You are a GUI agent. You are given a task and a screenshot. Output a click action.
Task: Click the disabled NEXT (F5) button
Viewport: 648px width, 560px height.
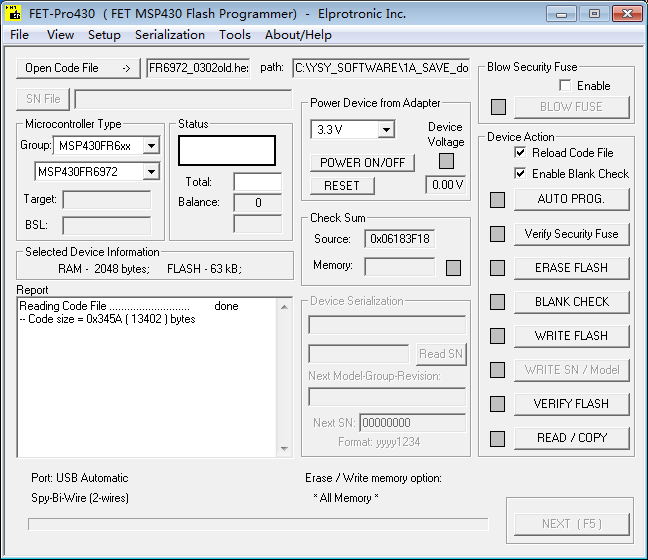pos(572,524)
